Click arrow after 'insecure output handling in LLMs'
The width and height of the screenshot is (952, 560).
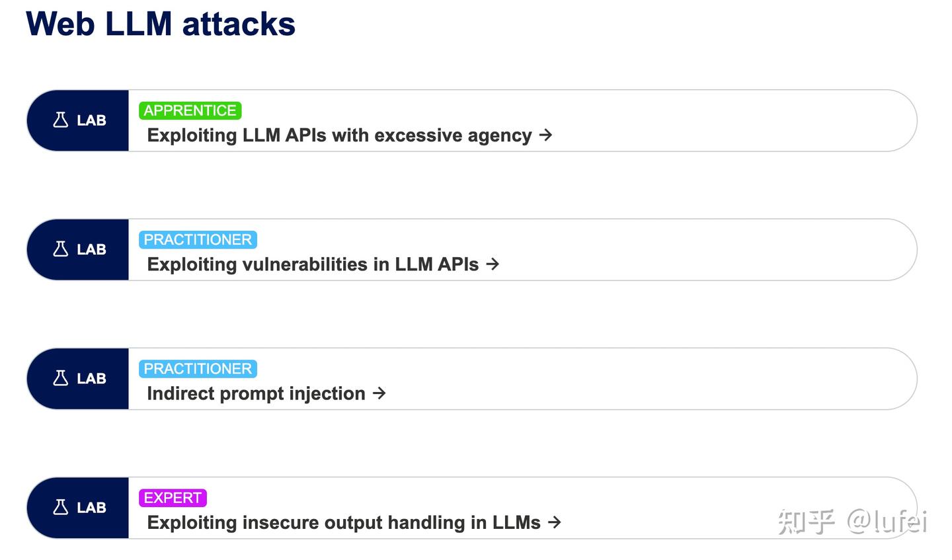pyautogui.click(x=555, y=522)
